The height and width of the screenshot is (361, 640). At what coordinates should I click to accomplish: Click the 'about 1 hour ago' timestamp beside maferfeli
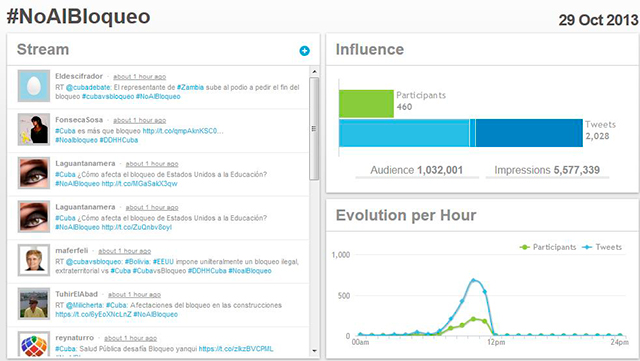tap(124, 251)
